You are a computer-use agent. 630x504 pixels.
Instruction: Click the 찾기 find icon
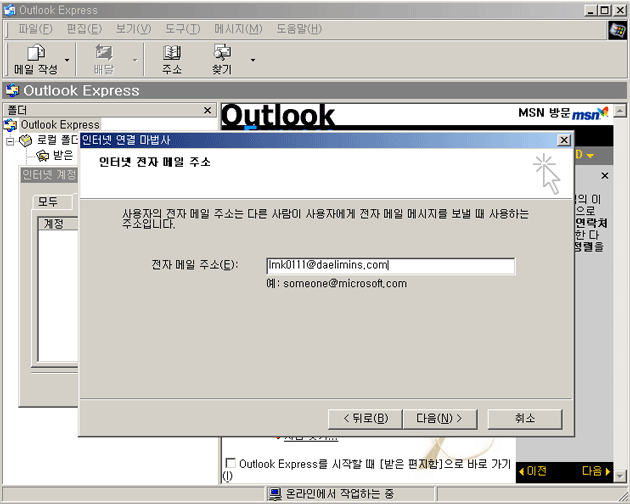(222, 59)
